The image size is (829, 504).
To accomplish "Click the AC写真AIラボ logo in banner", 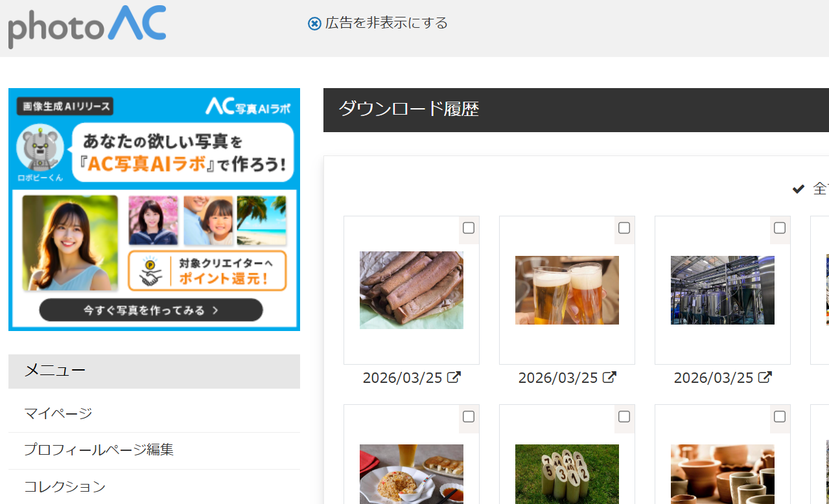I will point(248,106).
